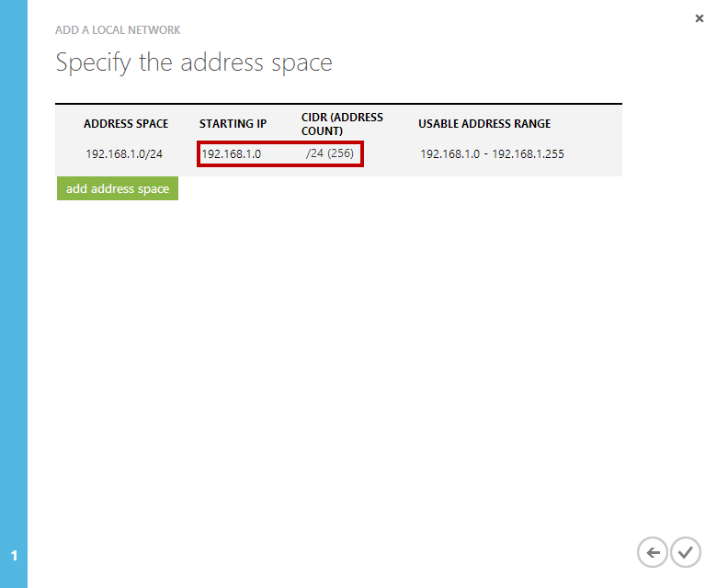This screenshot has height=588, width=717.
Task: Click the ADDRESS SPACE column header
Action: tap(126, 124)
